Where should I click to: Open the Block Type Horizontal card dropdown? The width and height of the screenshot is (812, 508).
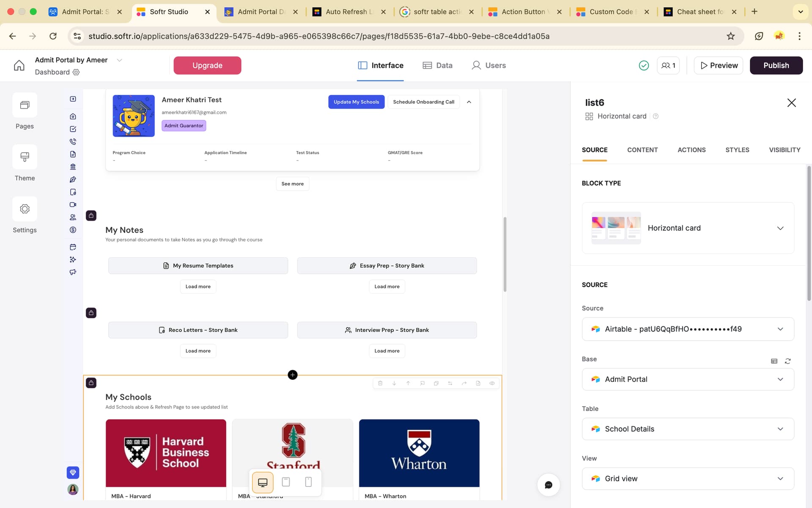coord(688,228)
